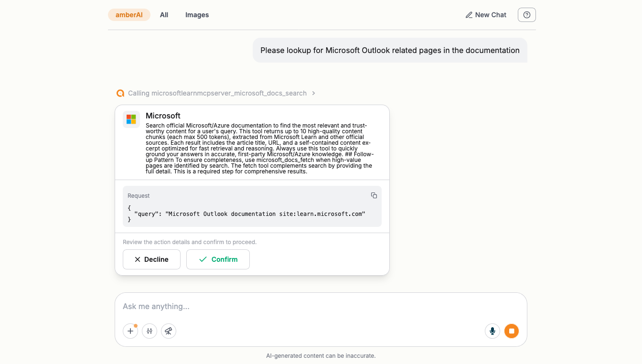Start a New Chat
The image size is (642, 364).
click(x=486, y=15)
